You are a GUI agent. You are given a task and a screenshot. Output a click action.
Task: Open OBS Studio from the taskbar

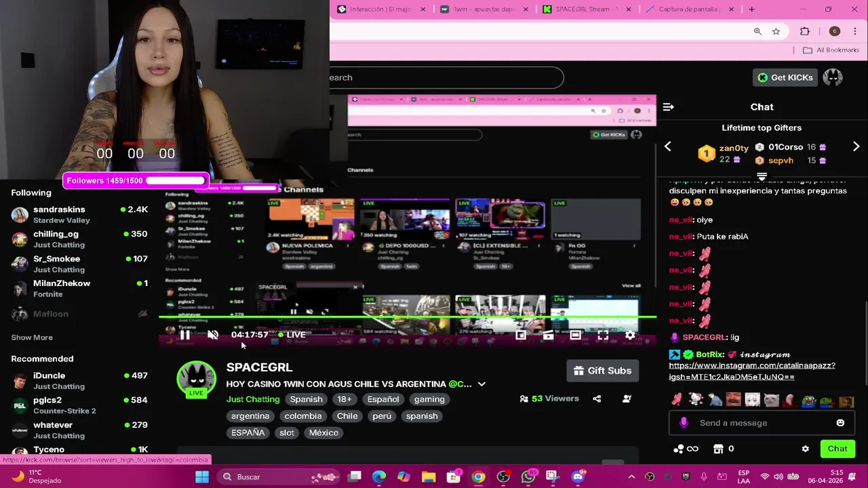click(x=503, y=477)
